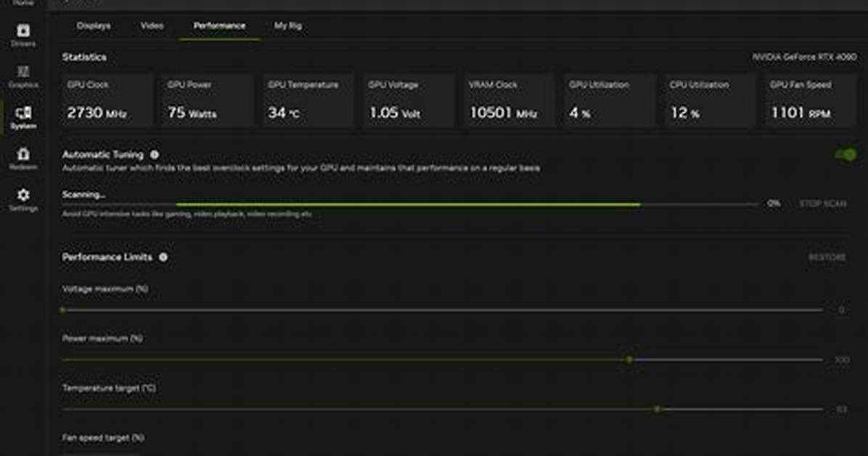Click the Temperature target (°C) label

109,388
